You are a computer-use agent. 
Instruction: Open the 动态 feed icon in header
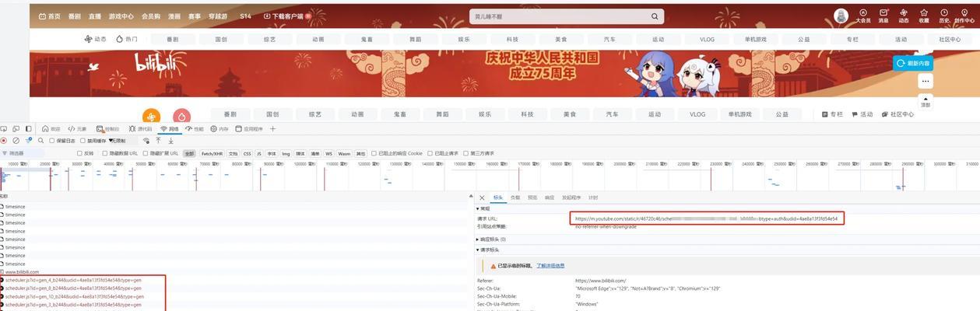pyautogui.click(x=904, y=16)
